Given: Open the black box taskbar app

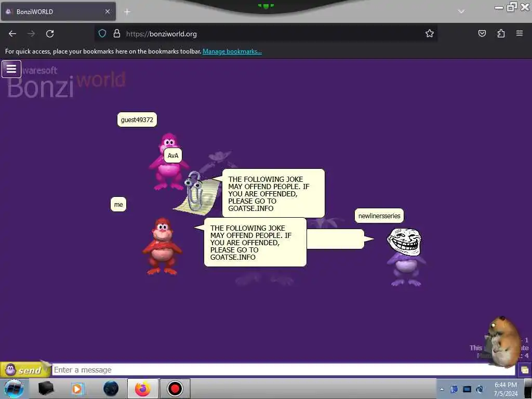Looking at the screenshot, I should coord(46,389).
